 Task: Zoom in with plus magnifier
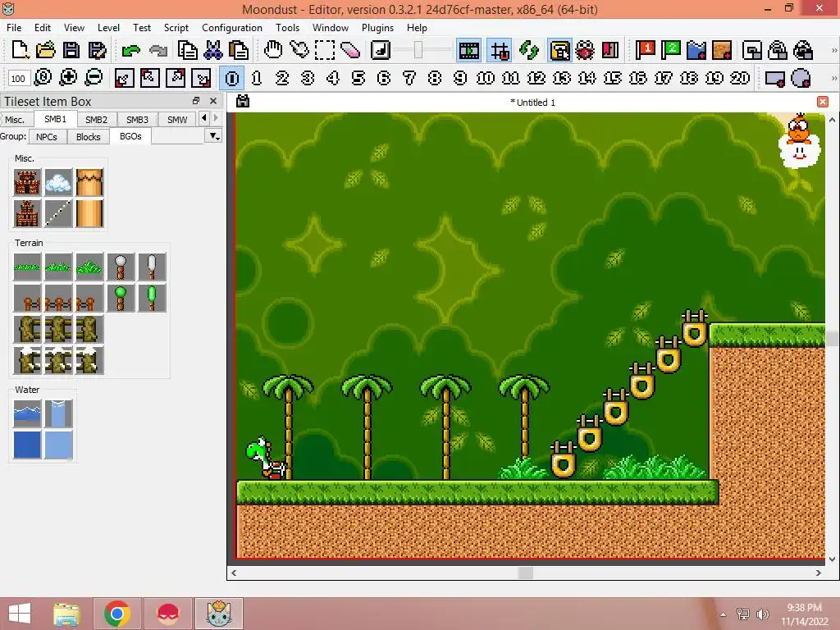click(68, 78)
